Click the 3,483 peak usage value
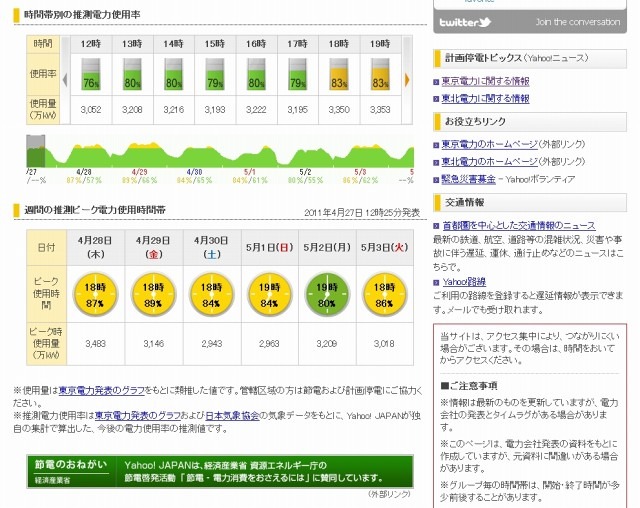 point(96,344)
